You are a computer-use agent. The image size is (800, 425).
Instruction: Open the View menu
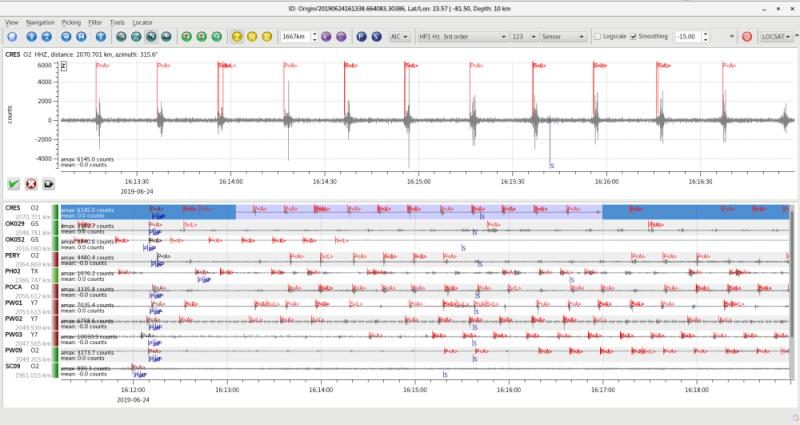click(12, 22)
